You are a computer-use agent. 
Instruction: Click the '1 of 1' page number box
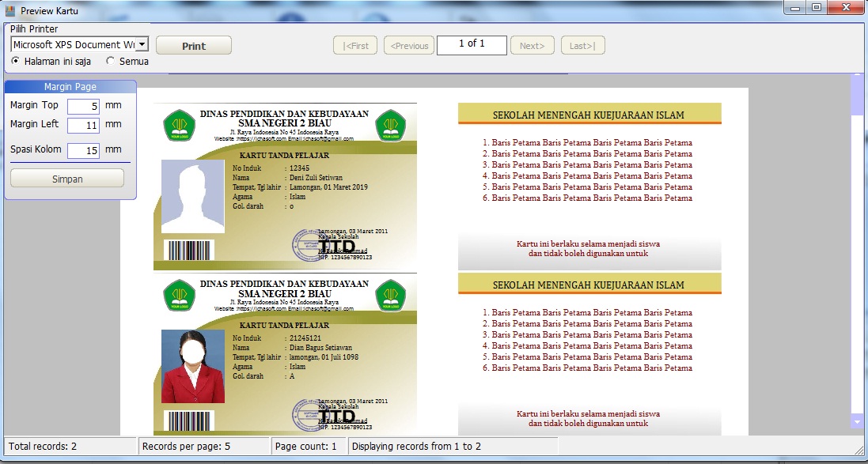point(472,45)
